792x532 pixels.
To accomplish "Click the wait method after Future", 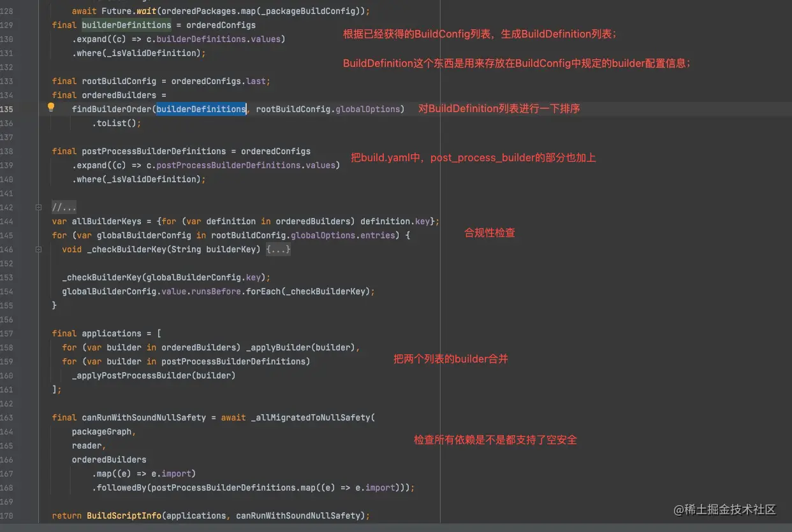I will point(147,11).
